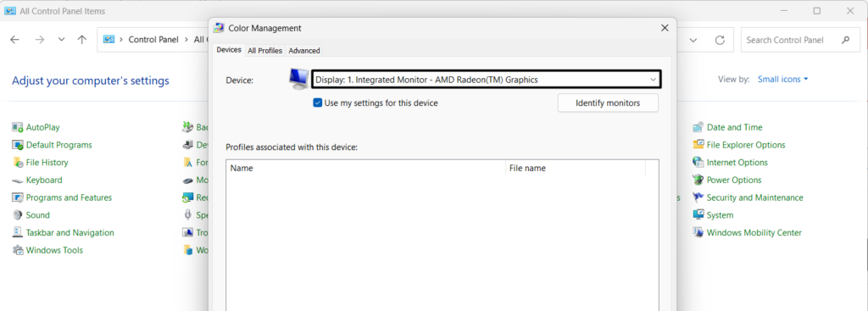Open the View by Small icons dropdown
The height and width of the screenshot is (311, 868).
[782, 79]
